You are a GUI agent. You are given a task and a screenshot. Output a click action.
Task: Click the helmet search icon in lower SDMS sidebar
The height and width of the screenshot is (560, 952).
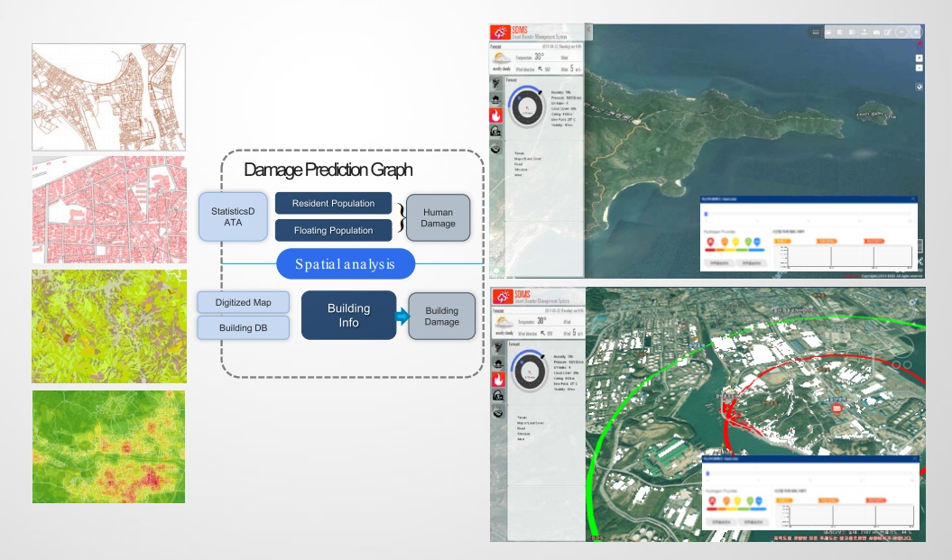click(x=498, y=396)
